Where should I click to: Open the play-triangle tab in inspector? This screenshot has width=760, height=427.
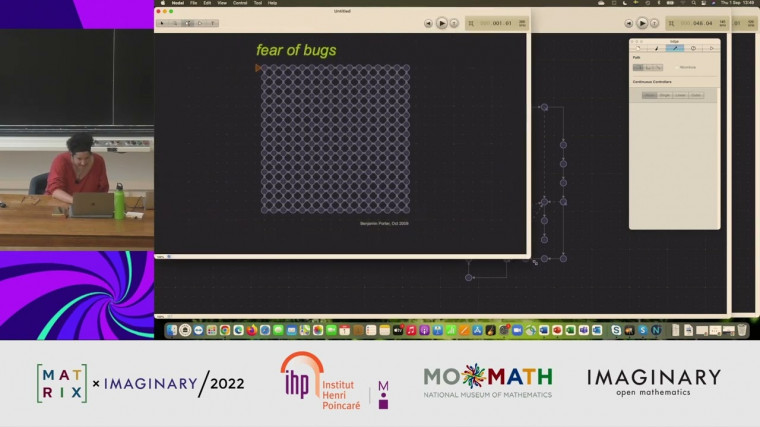point(710,48)
